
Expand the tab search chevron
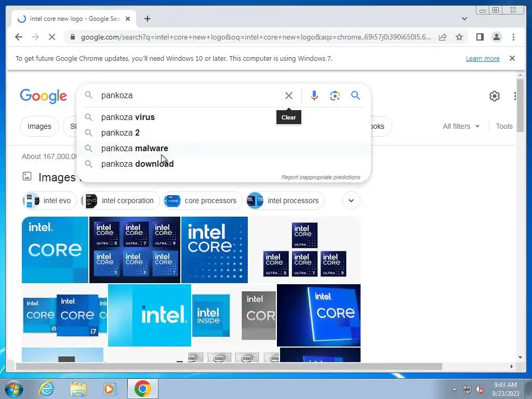click(464, 19)
